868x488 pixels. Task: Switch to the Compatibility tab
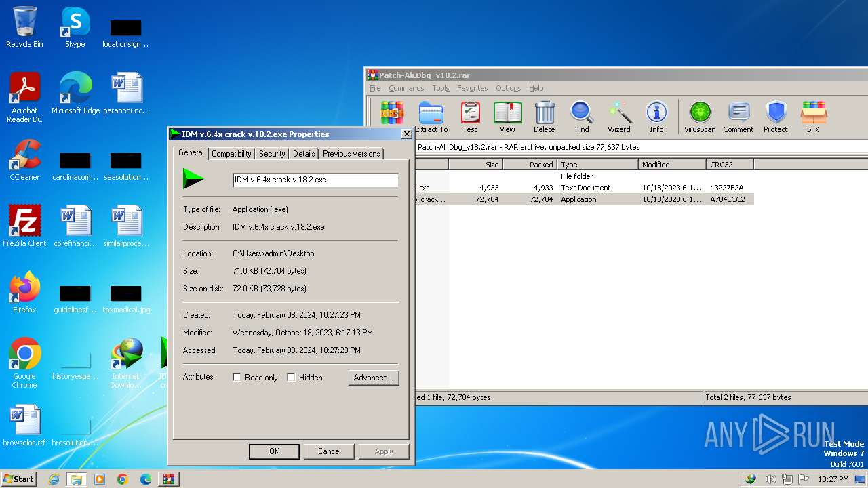coord(231,154)
